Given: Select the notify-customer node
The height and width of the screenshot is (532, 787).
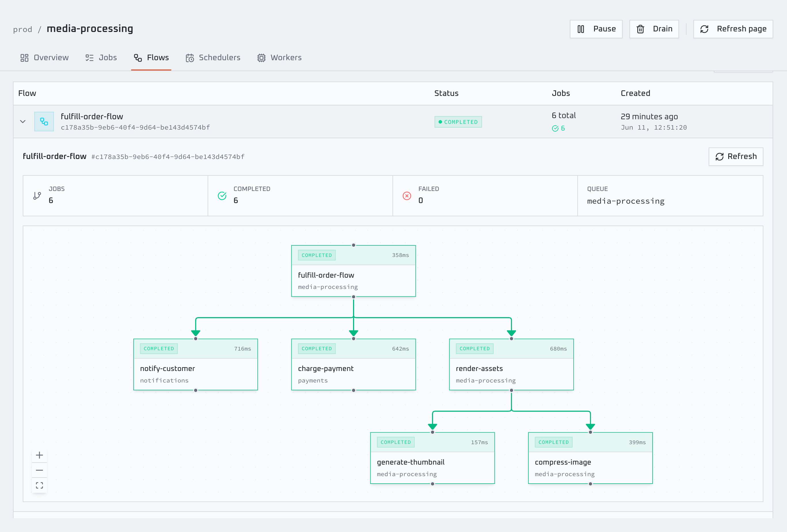Looking at the screenshot, I should pyautogui.click(x=196, y=364).
